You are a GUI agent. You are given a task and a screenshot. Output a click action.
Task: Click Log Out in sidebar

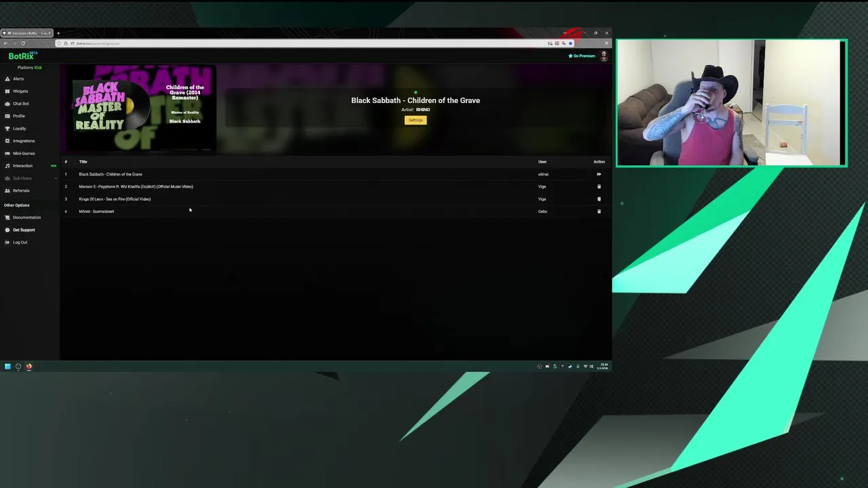tap(20, 242)
